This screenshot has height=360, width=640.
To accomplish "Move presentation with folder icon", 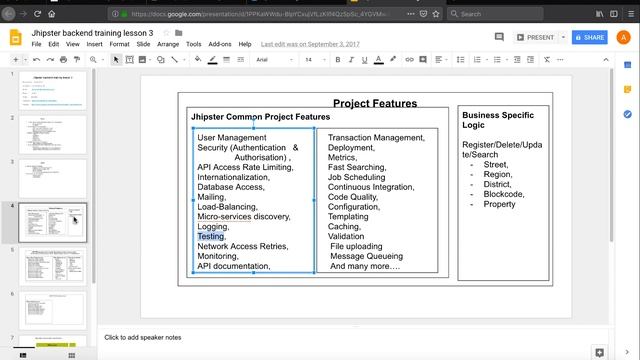I will click(178, 33).
